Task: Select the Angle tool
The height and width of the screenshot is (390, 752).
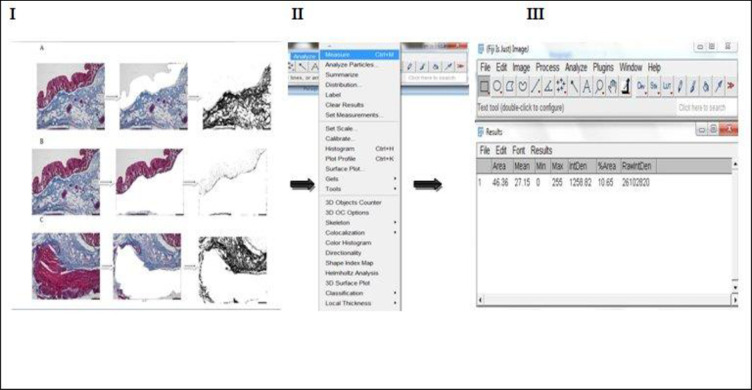Action: (x=548, y=86)
